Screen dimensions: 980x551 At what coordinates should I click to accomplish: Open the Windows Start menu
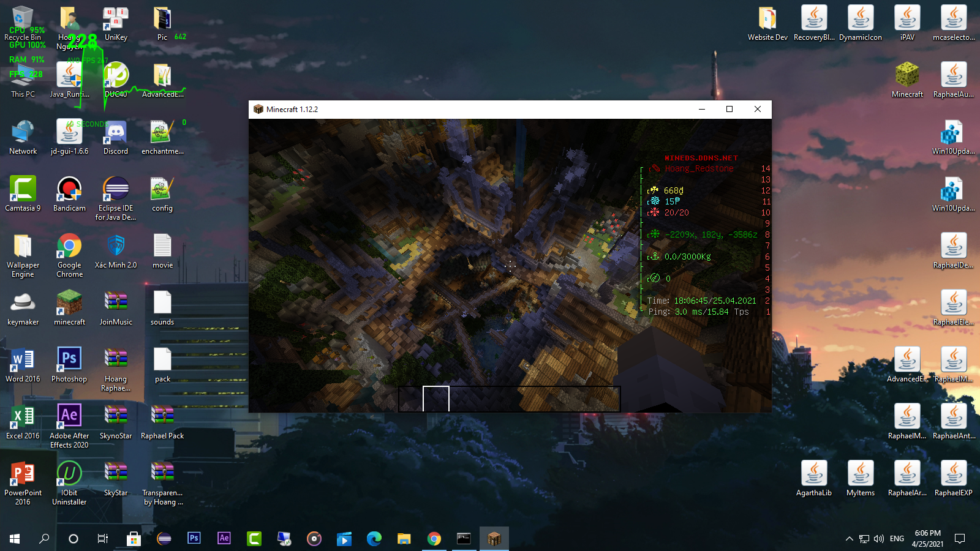[15, 539]
